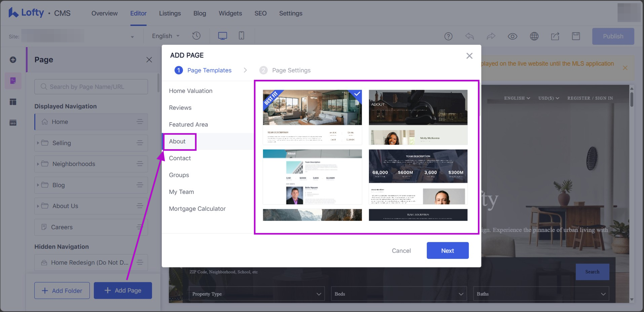Cancel the Add Page dialog
644x312 pixels.
click(401, 251)
